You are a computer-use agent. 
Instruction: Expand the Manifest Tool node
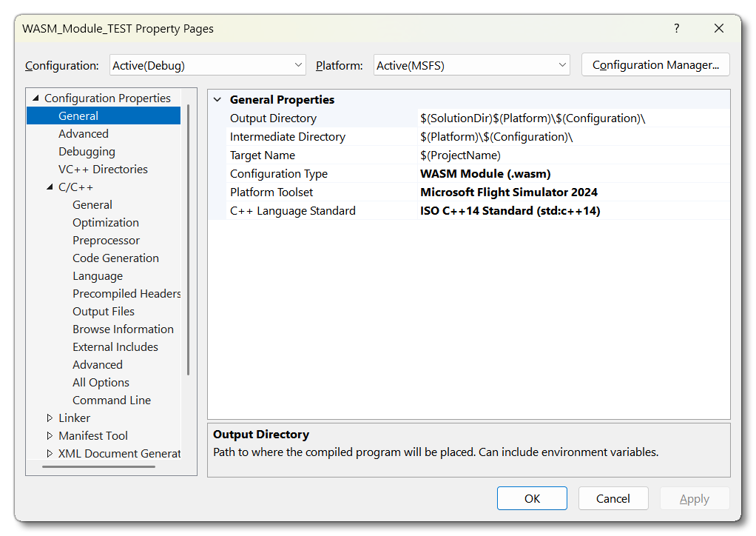click(x=50, y=436)
